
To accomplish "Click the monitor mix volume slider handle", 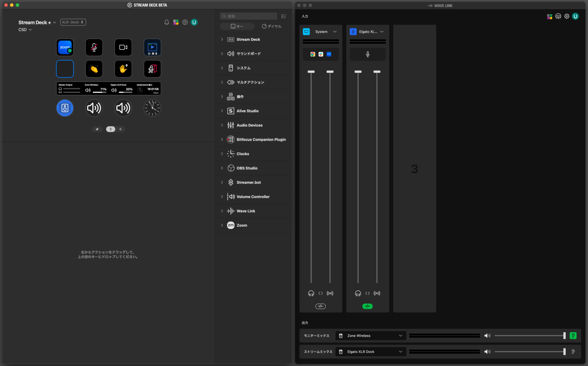I will (x=564, y=336).
